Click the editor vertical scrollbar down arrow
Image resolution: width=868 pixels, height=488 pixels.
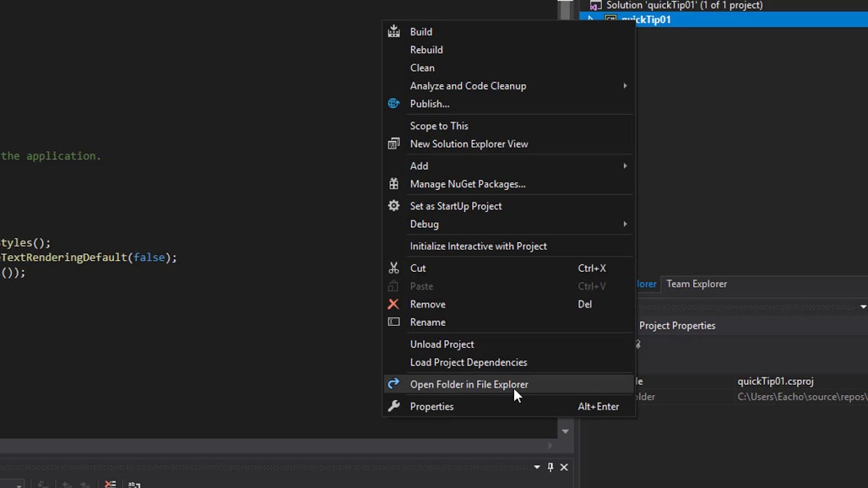(565, 431)
